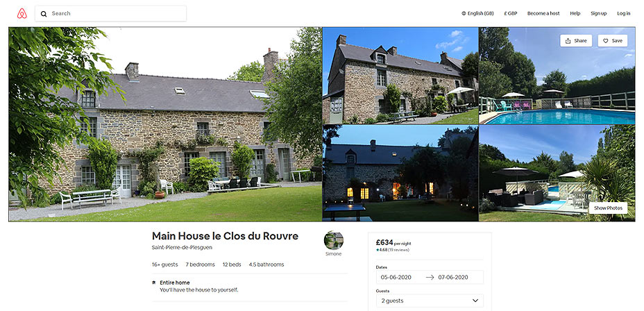Click the search magnifier icon
This screenshot has width=644, height=311.
click(44, 14)
